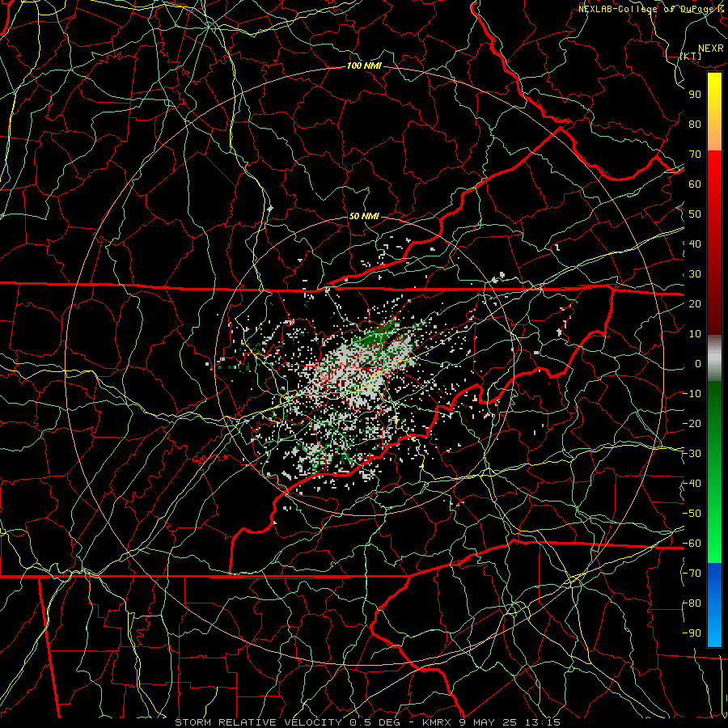Pick the gray zero-velocity color bar segment
The width and height of the screenshot is (728, 728).
tap(714, 358)
